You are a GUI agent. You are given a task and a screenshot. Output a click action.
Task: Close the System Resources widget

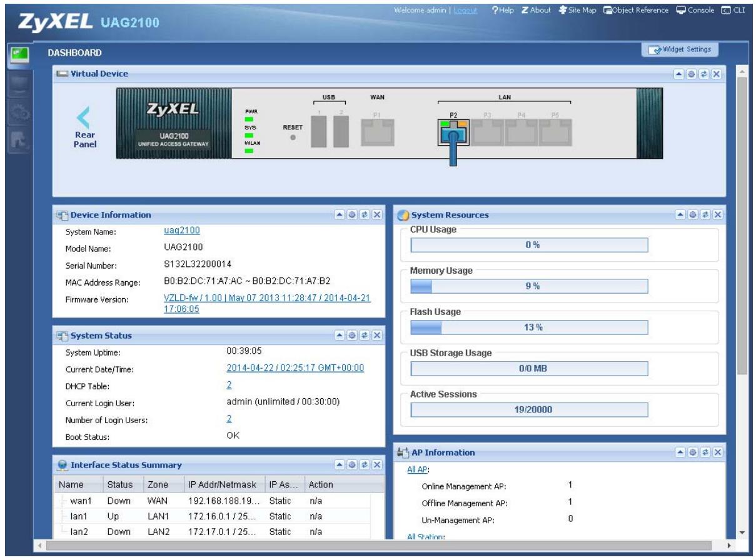(x=718, y=214)
